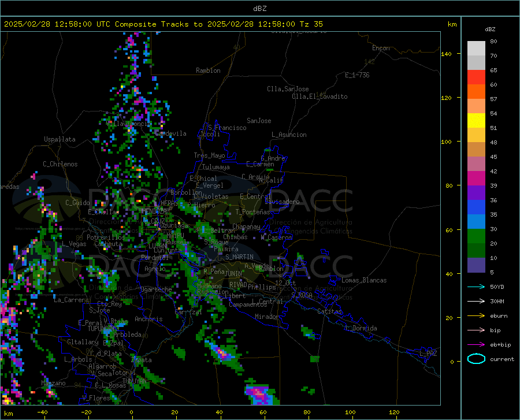This screenshot has height=420, width=520.
Task: Pick the light blue 35 dBZ legend swatch
Action: tap(476, 222)
